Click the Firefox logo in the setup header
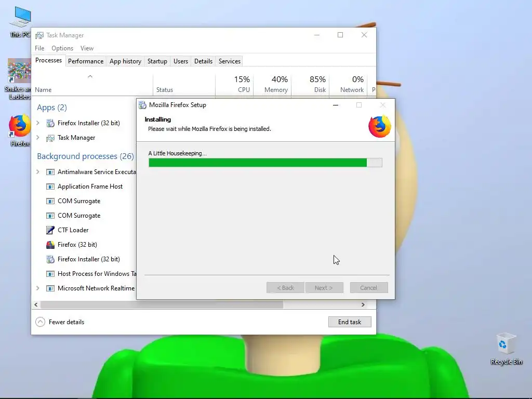The height and width of the screenshot is (399, 532). (x=379, y=126)
